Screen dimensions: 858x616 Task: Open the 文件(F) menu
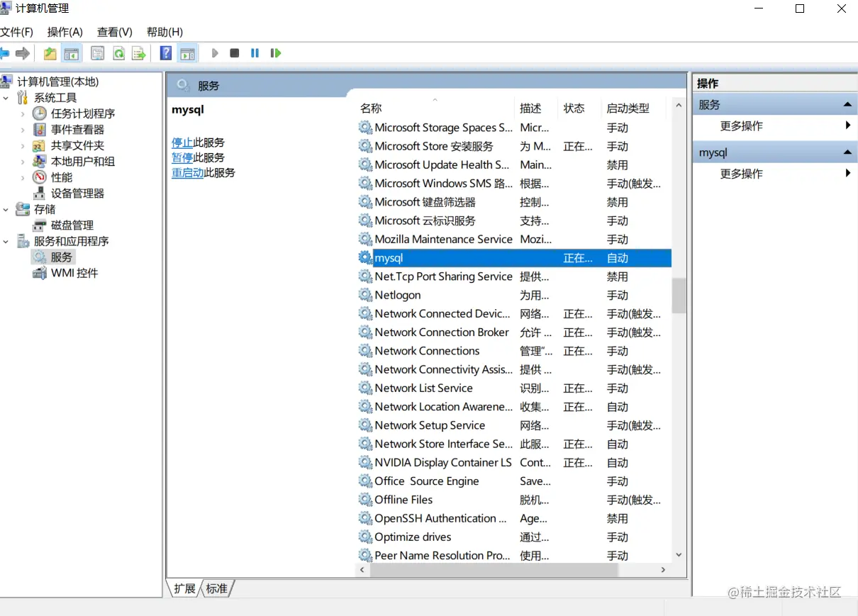coord(17,32)
